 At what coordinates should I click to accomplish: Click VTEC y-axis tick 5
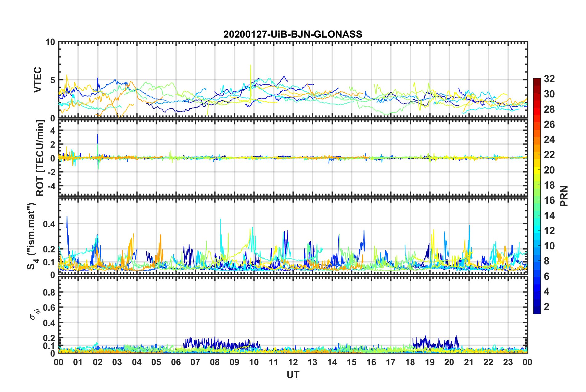(53, 80)
